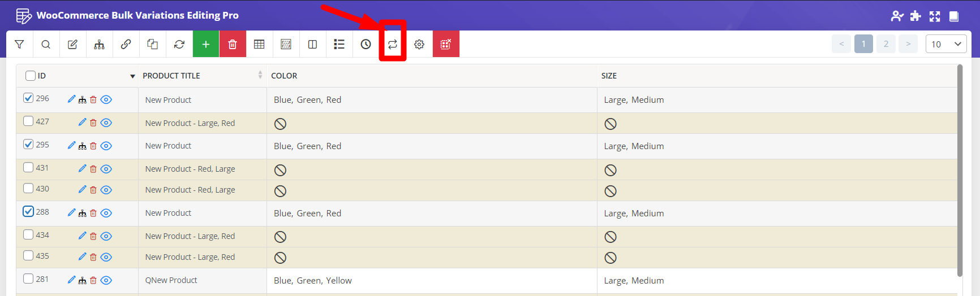Open the user profile header icon
Image resolution: width=980 pixels, height=296 pixels.
pos(897,16)
